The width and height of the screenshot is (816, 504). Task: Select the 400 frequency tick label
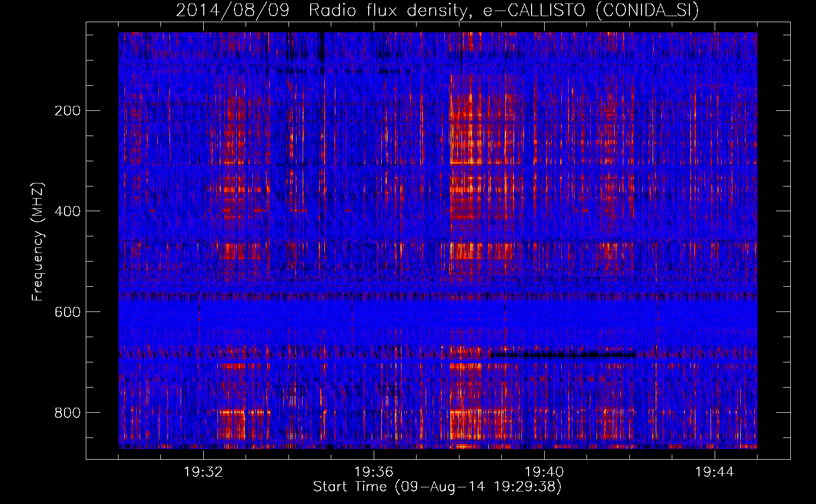(68, 211)
